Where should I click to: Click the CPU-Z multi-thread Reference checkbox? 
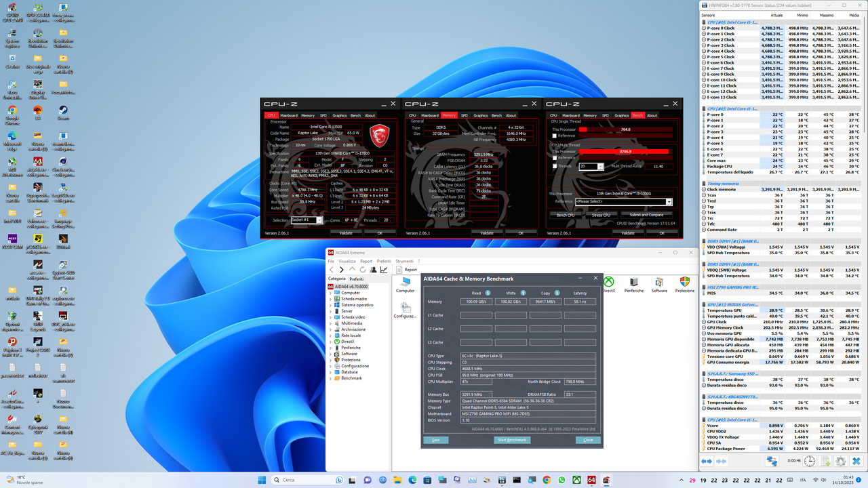point(555,158)
